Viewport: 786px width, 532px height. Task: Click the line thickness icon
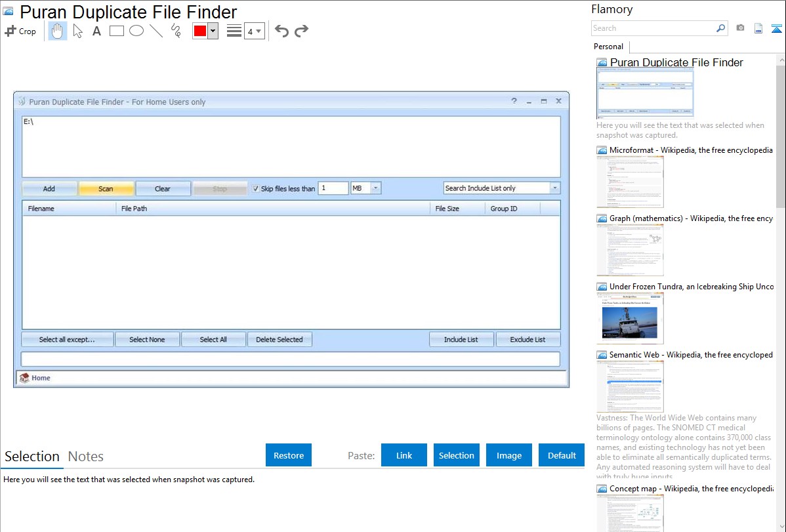click(234, 31)
